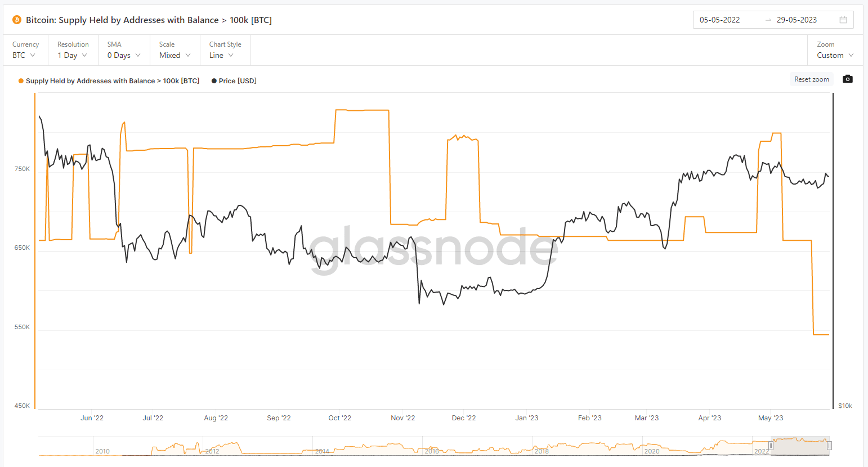The width and height of the screenshot is (868, 467).
Task: Click the 450K y-axis label
Action: tap(23, 406)
